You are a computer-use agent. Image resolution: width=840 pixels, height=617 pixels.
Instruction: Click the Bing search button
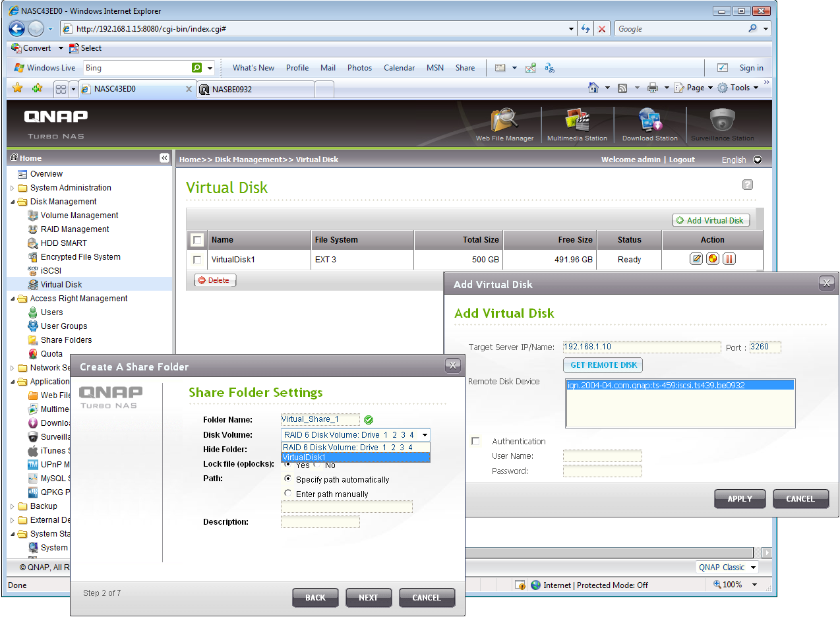[x=196, y=68]
